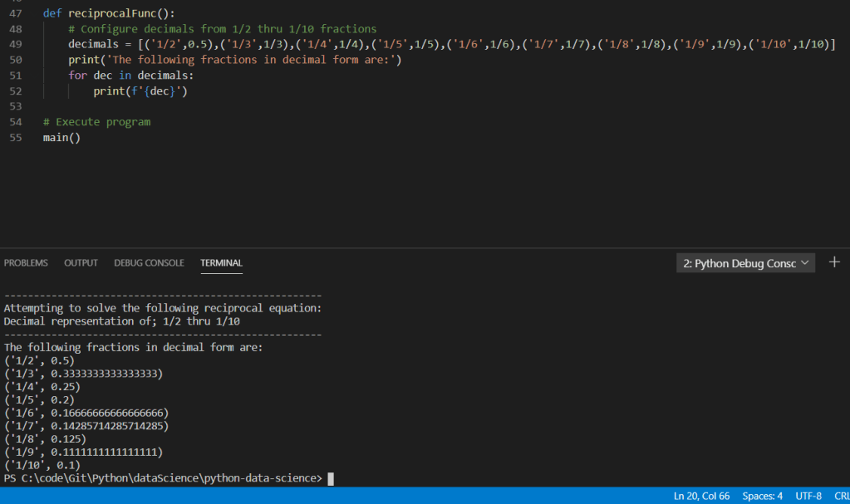Click the CRLF line ending indicator
Screen dimensions: 850x504
point(841,496)
